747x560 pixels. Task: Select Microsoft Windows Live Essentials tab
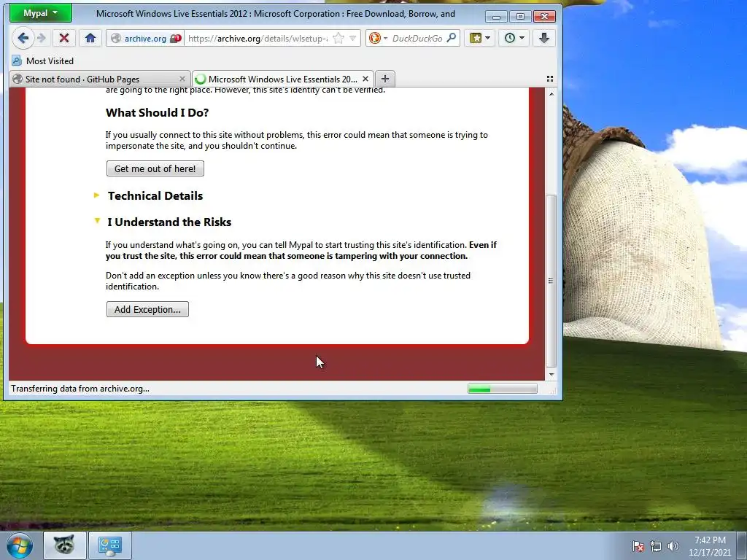(x=282, y=79)
